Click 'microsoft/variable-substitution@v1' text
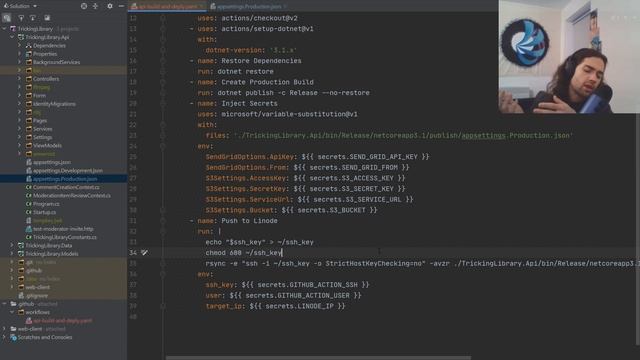640x360 pixels. pyautogui.click(x=289, y=114)
